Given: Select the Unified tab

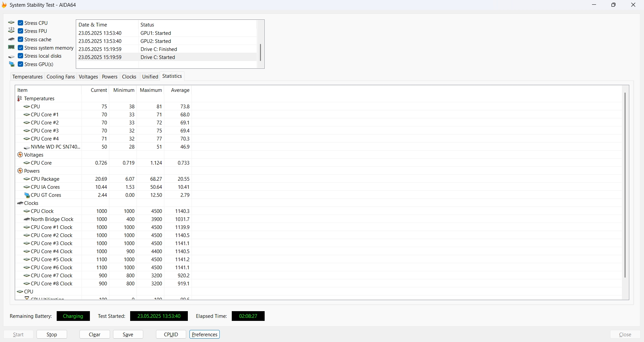Looking at the screenshot, I should point(150,77).
